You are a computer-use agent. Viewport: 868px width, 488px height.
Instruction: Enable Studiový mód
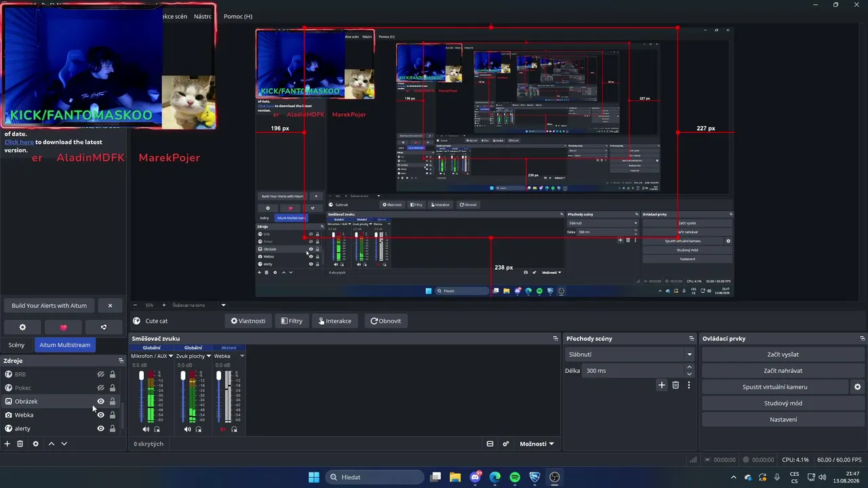[783, 403]
